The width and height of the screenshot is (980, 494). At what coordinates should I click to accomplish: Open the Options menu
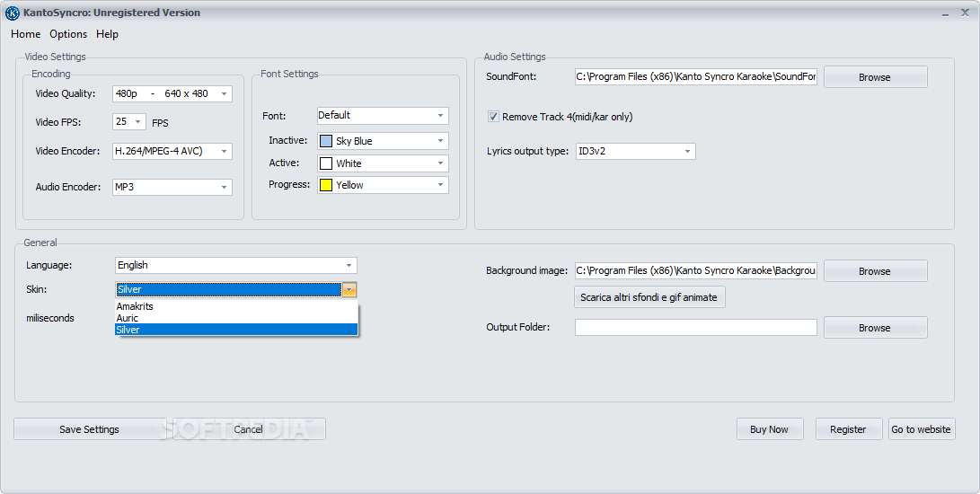click(68, 34)
